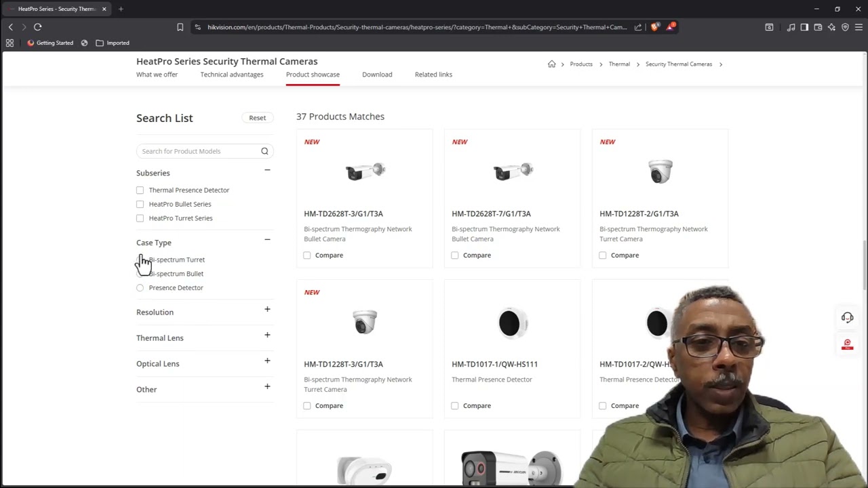Open site settings icon in address bar
868x488 pixels.
[x=197, y=27]
